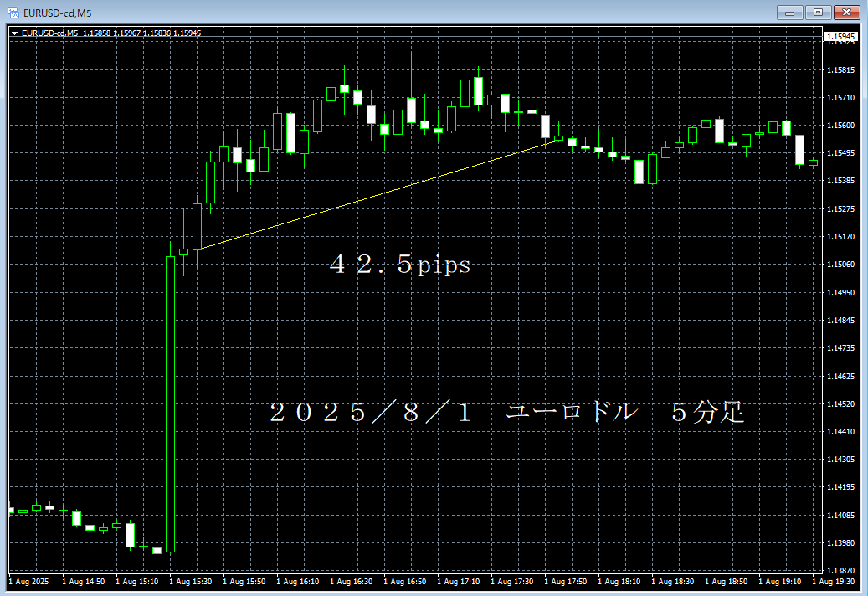Click price scale value 1.14305

click(x=840, y=460)
